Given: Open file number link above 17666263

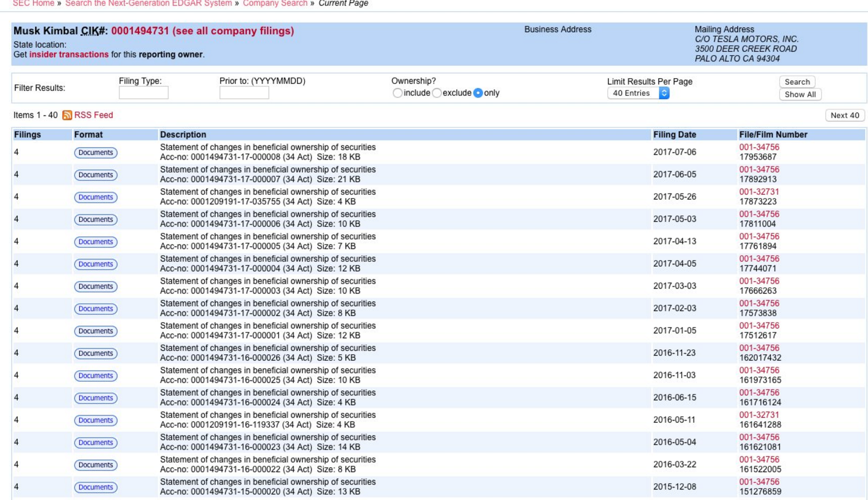Looking at the screenshot, I should coord(759,281).
